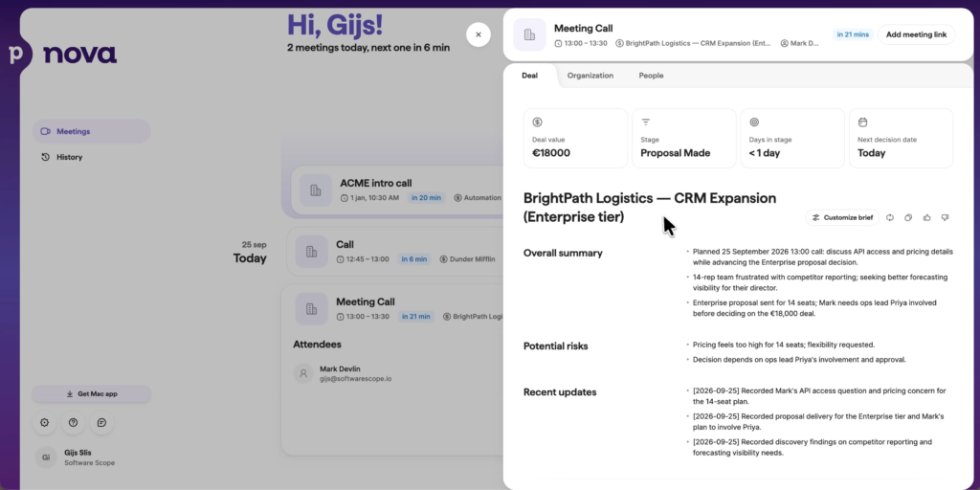Click sliders icon on Customize brief
This screenshot has height=490, width=980.
816,217
